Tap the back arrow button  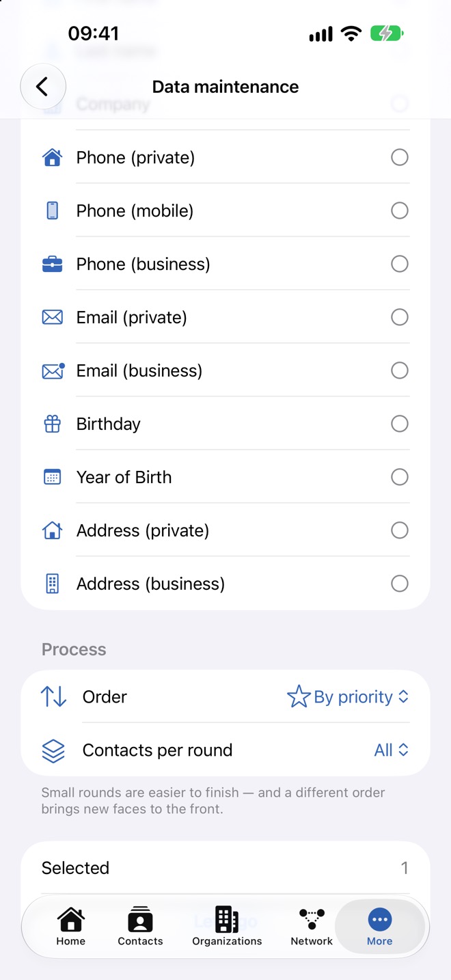43,87
